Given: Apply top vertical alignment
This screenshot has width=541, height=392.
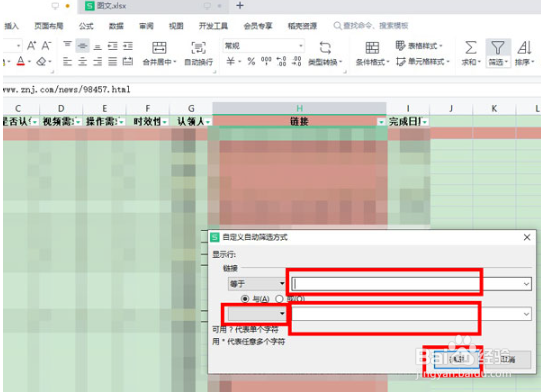Looking at the screenshot, I should pyautogui.click(x=67, y=46).
